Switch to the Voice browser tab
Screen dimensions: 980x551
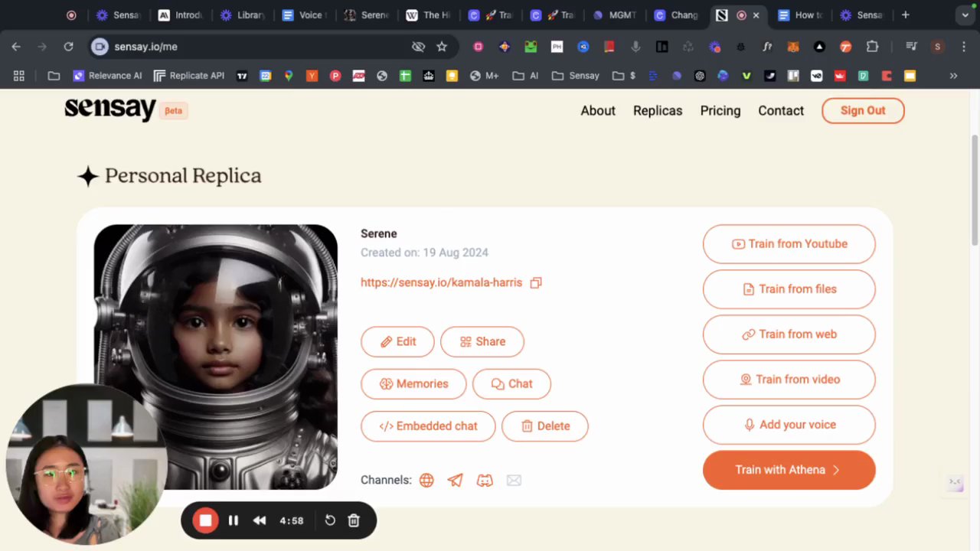(x=304, y=15)
